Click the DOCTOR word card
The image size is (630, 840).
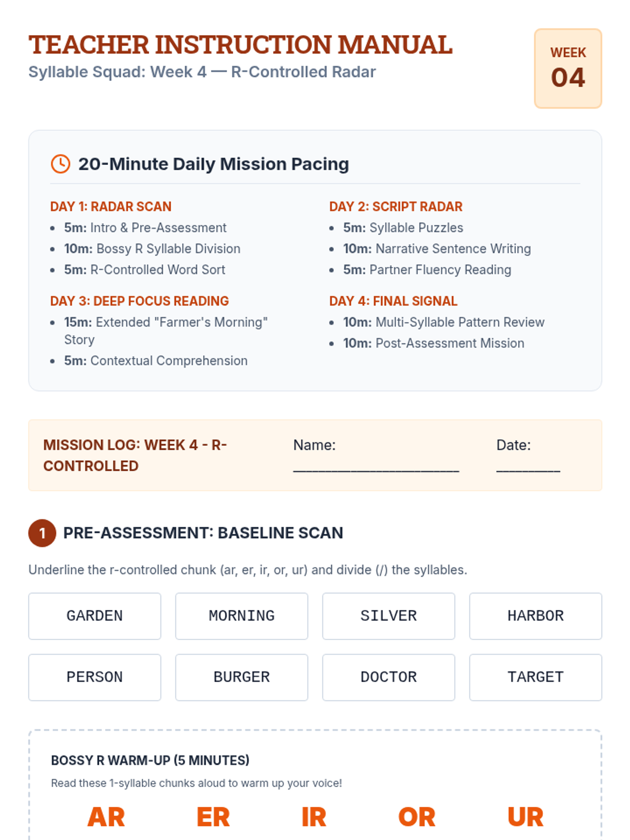[388, 677]
